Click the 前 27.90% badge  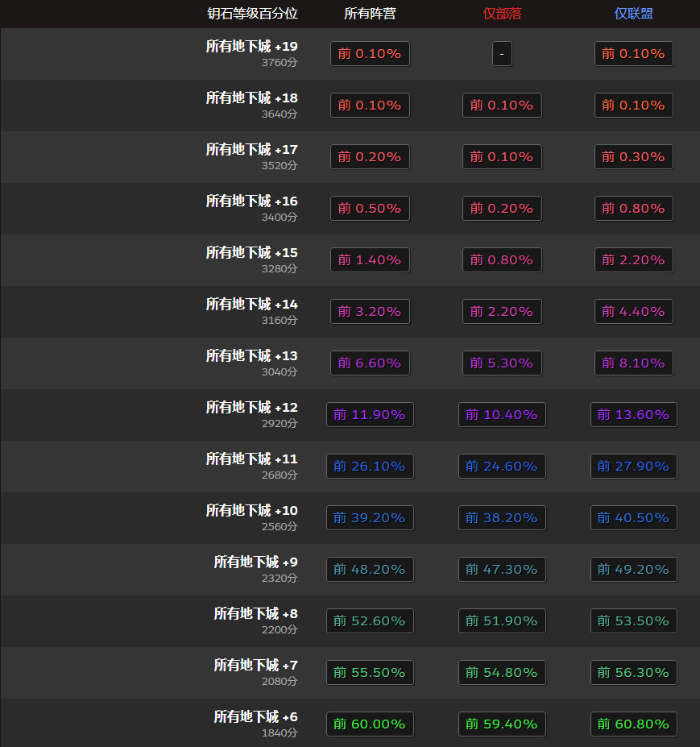pos(634,467)
